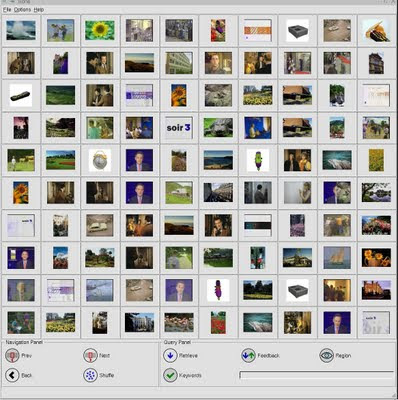Select the ocean wave thumbnail
Screen dimensions: 398x400
(x=21, y=30)
